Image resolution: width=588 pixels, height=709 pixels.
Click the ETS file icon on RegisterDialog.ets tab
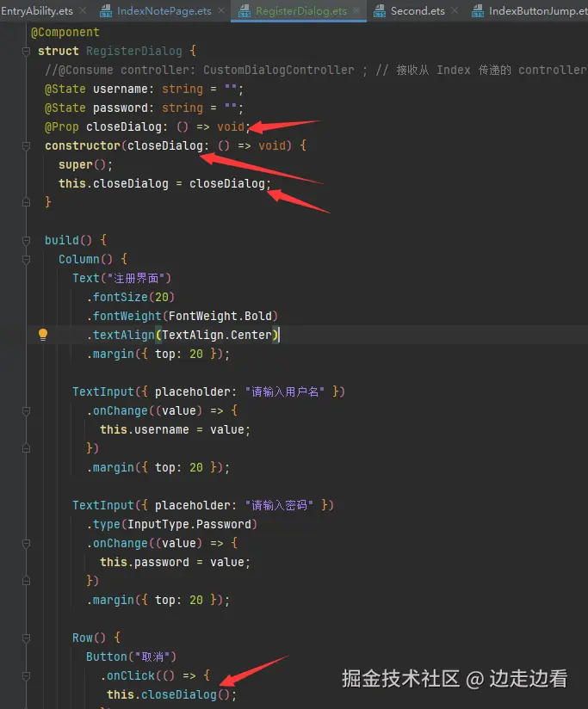[244, 11]
